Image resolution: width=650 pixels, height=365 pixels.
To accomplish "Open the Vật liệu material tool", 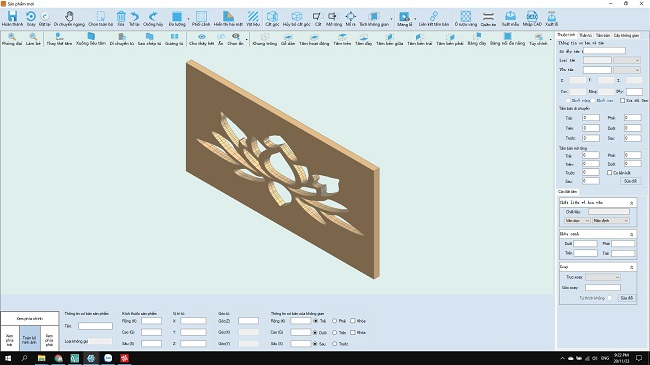I will coord(253,18).
